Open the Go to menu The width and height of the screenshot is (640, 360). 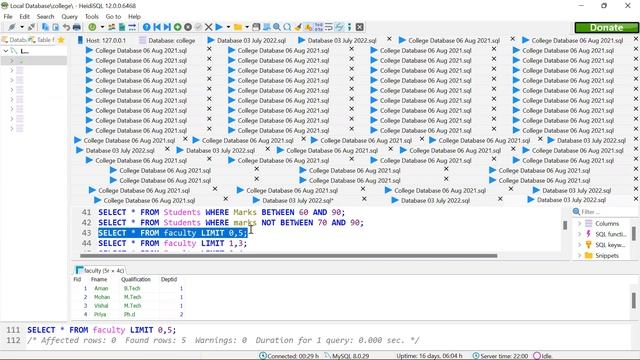coord(113,17)
